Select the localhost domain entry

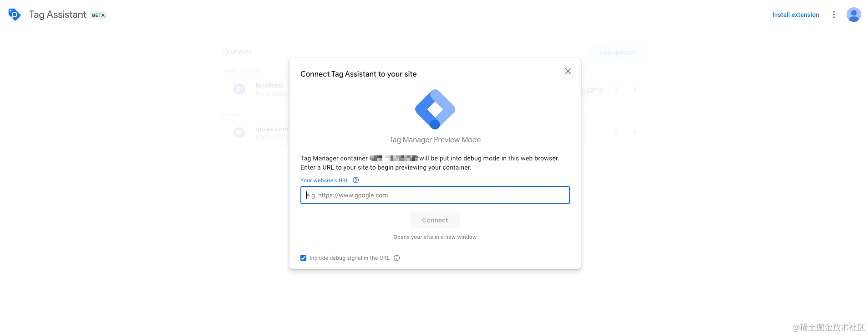tap(269, 85)
